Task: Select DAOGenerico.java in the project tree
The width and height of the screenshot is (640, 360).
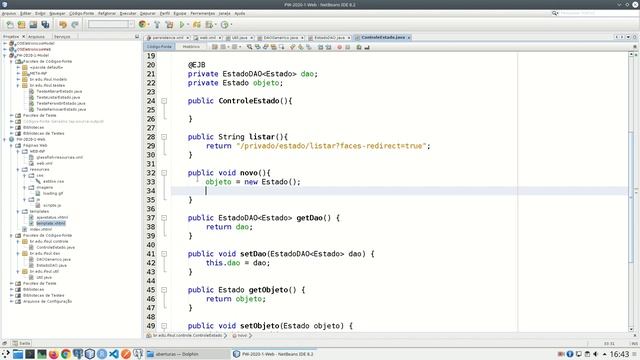Action: tap(53, 259)
